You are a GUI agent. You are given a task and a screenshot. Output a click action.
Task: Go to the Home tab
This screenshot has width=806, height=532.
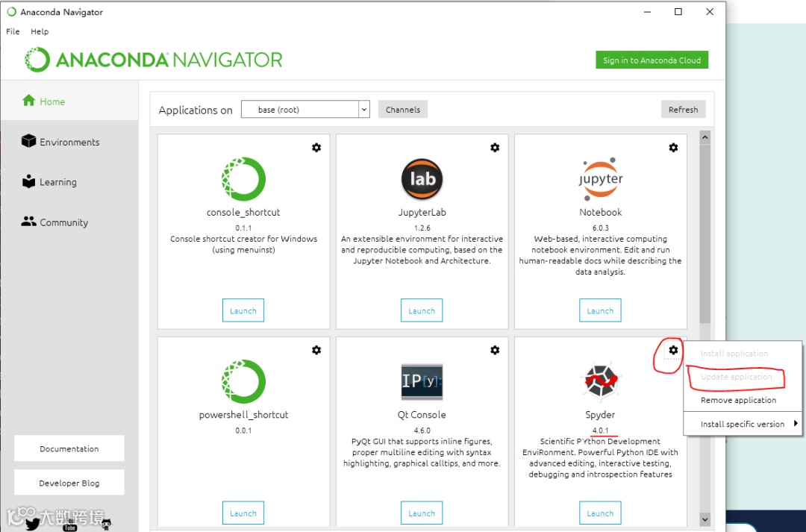[x=69, y=101]
